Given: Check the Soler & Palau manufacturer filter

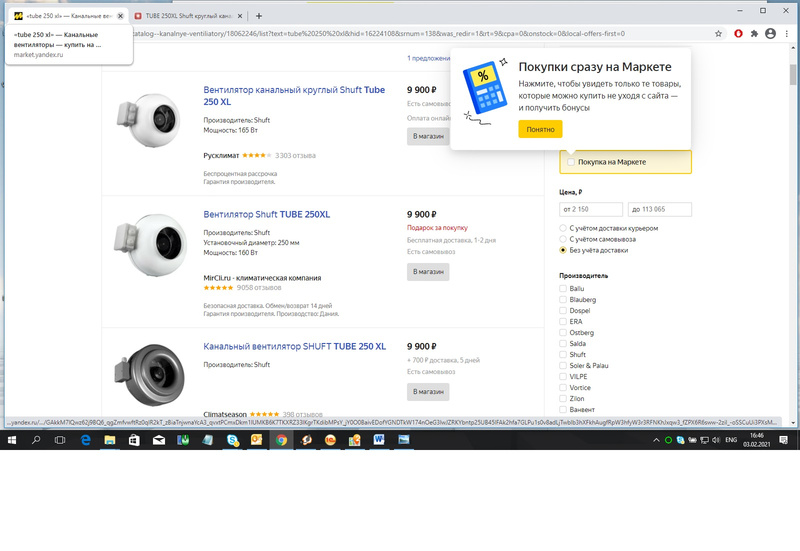Looking at the screenshot, I should (x=563, y=365).
